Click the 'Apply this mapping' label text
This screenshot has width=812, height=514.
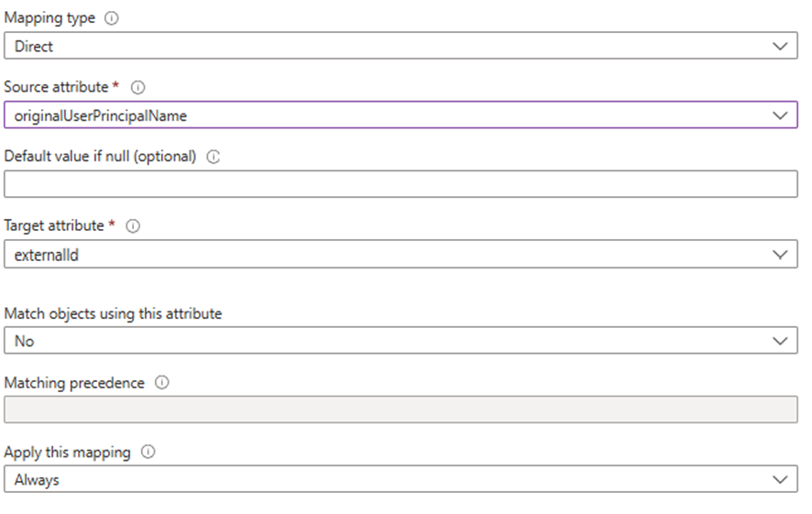(67, 452)
